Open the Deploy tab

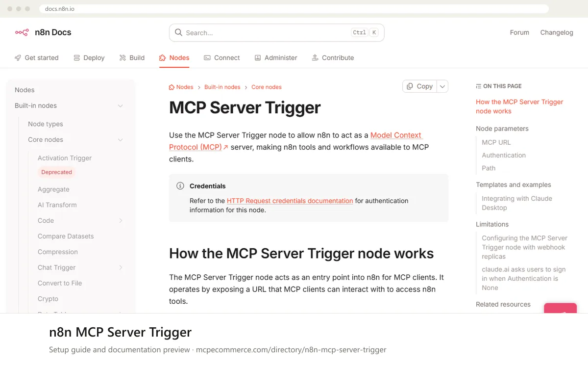tap(89, 58)
